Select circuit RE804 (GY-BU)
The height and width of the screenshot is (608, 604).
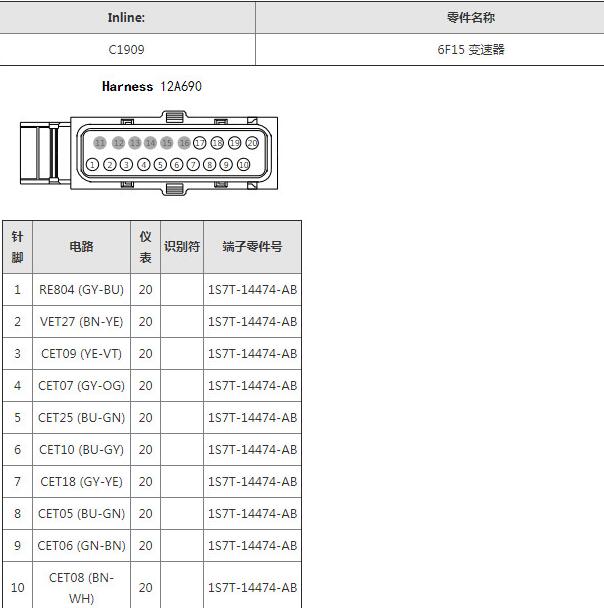coord(81,290)
